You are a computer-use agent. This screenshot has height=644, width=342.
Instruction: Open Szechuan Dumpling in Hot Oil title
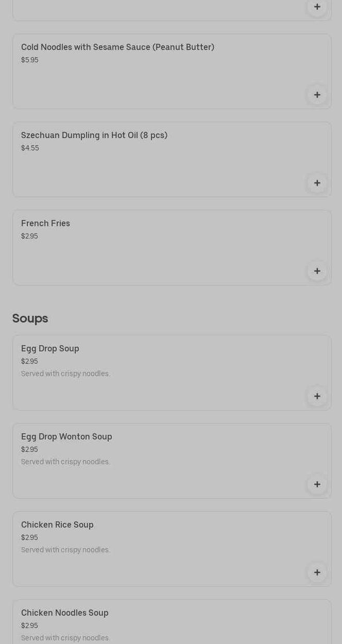[94, 135]
